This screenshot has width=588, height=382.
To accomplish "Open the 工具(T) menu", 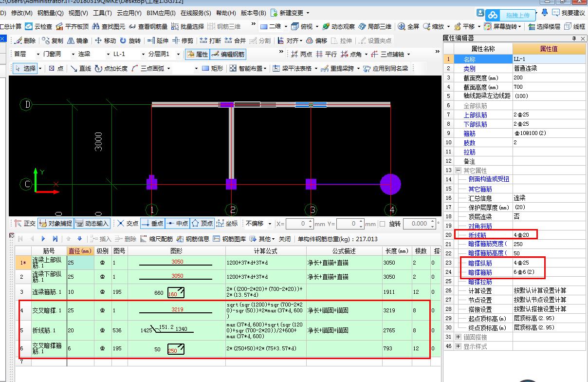I will pos(102,13).
